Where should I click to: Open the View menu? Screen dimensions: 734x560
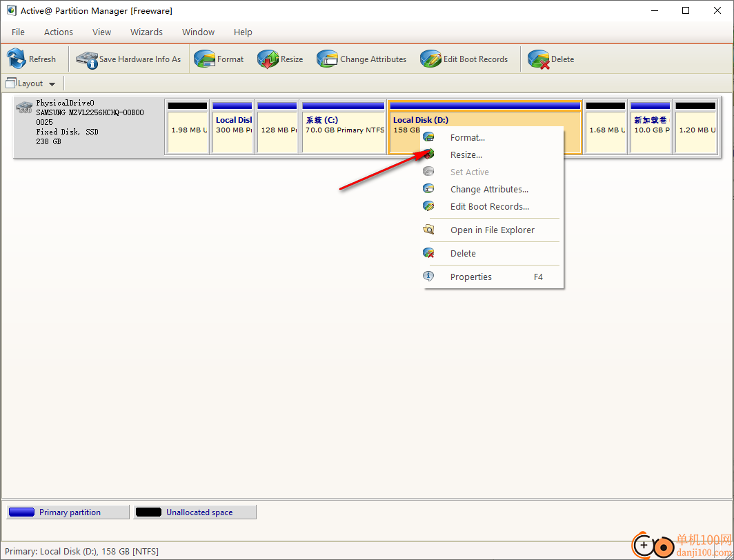tap(101, 32)
